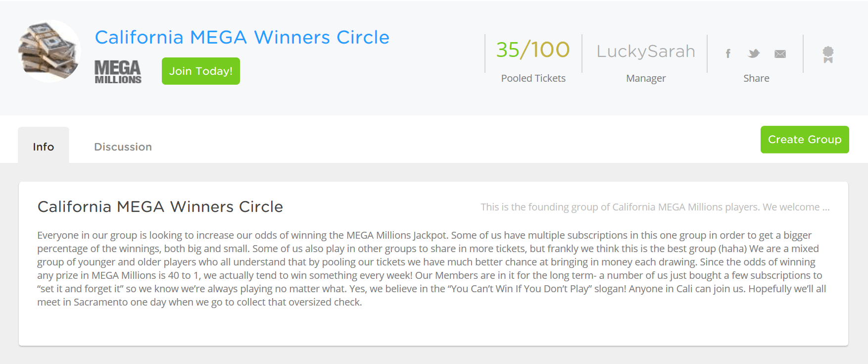Viewport: 868px width, 364px height.
Task: Select the Info tab
Action: 44,147
